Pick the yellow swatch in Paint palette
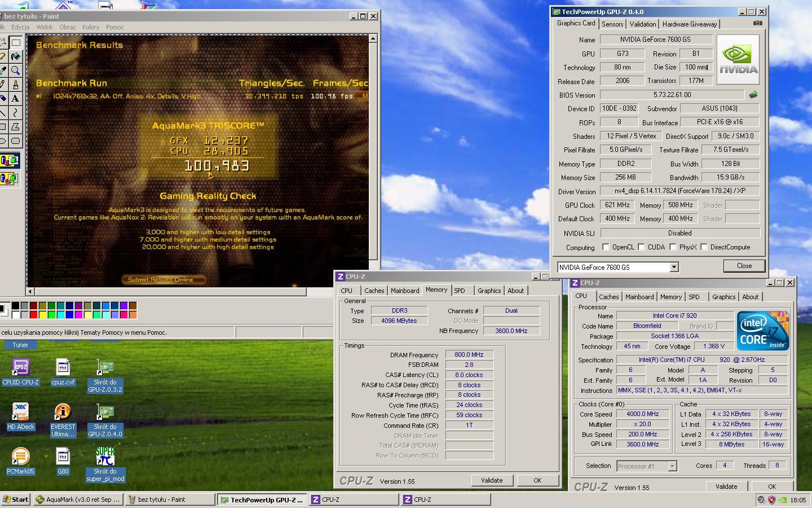This screenshot has height=508, width=812. [x=43, y=314]
